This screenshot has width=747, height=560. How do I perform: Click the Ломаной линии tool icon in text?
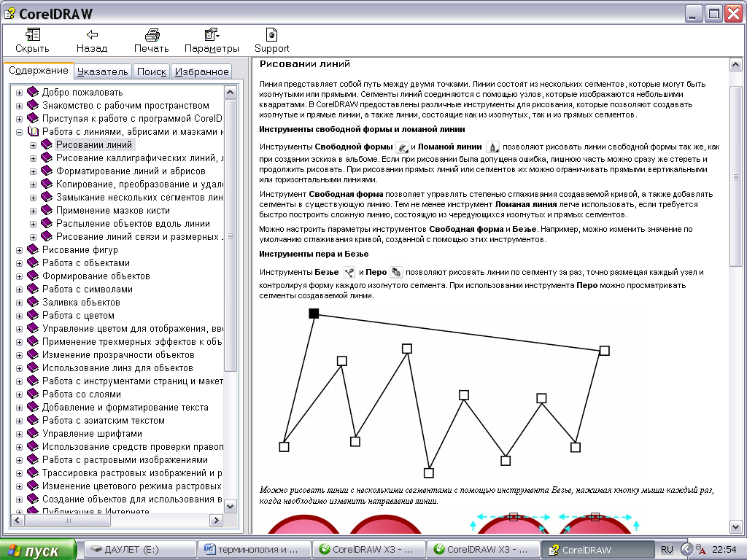(x=492, y=147)
